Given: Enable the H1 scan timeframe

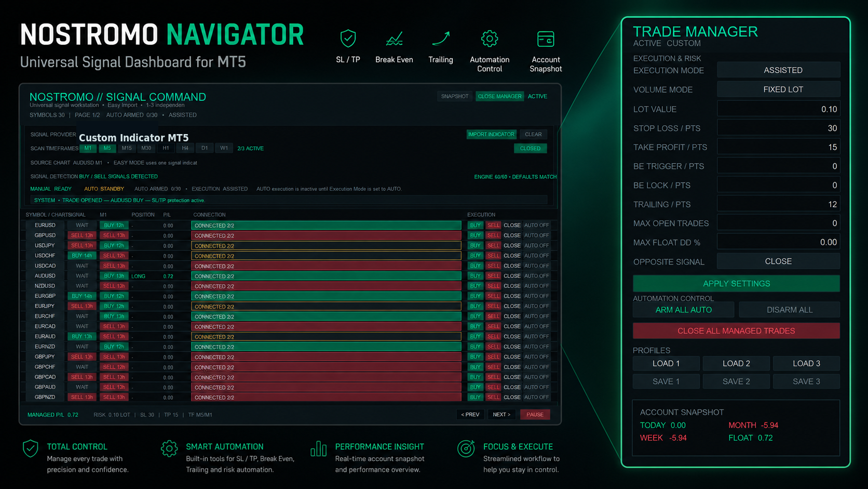Looking at the screenshot, I should (x=166, y=148).
